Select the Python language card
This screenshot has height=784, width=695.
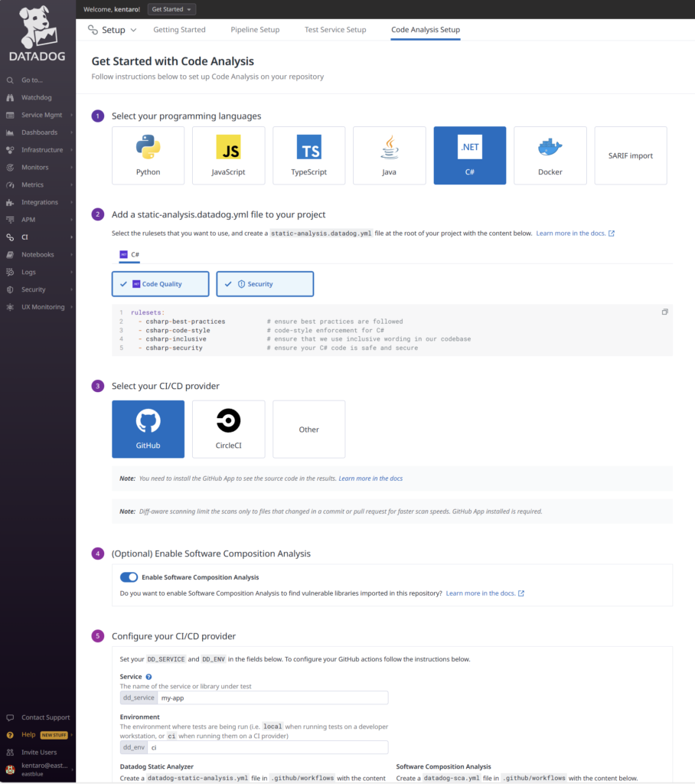[x=148, y=155]
